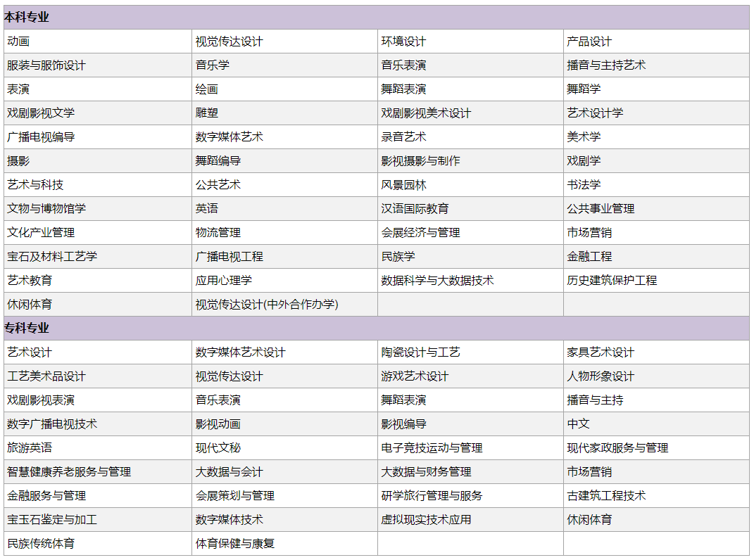754x560 pixels.
Task: Click the 艺术教育 cell
Action: pyautogui.click(x=98, y=280)
